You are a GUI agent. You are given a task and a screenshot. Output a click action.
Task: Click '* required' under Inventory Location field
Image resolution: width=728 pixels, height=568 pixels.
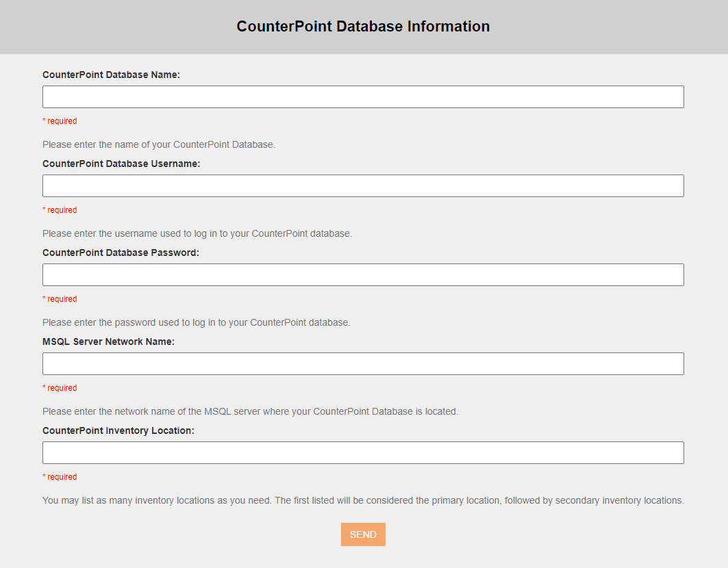pyautogui.click(x=60, y=477)
